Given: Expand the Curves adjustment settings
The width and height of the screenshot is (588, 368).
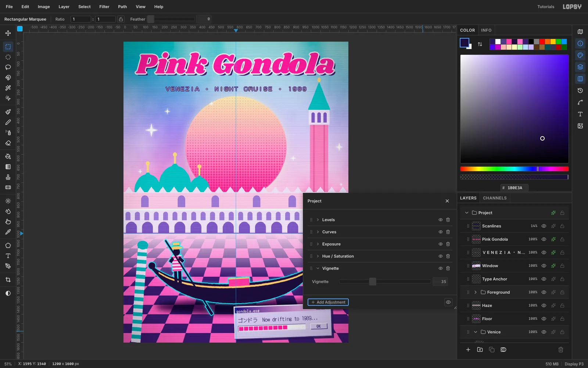Looking at the screenshot, I should click(x=318, y=232).
